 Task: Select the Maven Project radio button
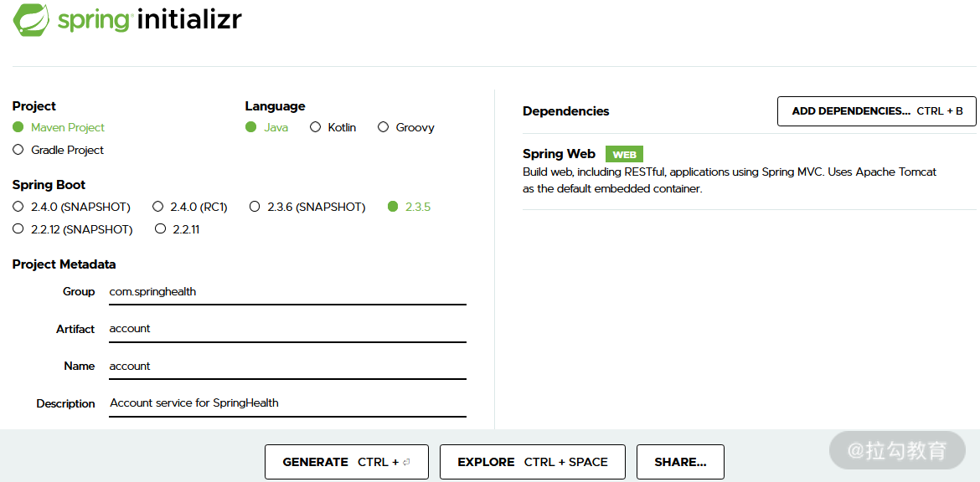pos(18,127)
